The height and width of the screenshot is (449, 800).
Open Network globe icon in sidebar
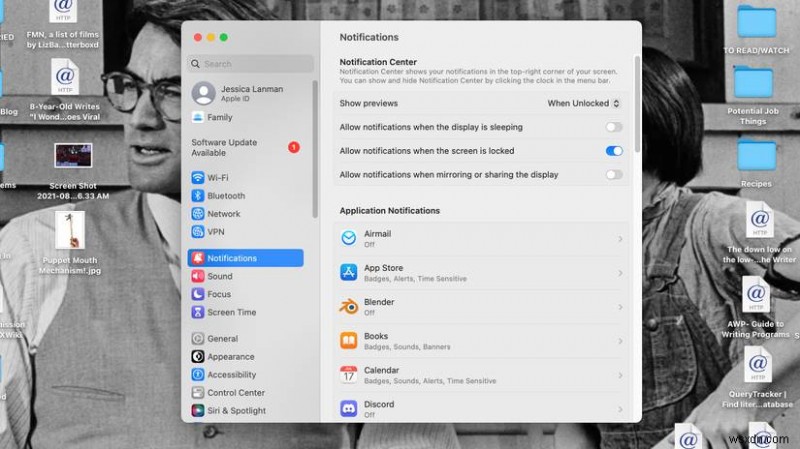pyautogui.click(x=198, y=214)
